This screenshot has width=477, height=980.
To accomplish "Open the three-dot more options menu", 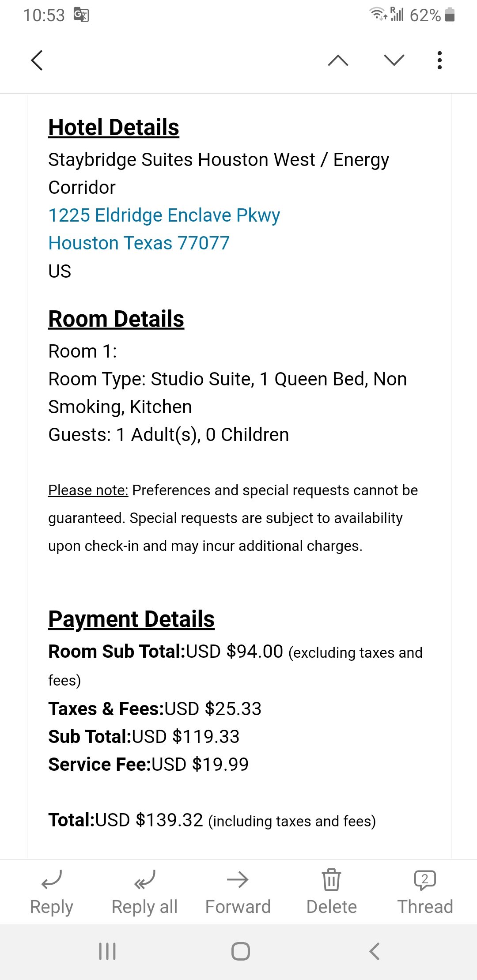I will pos(439,60).
